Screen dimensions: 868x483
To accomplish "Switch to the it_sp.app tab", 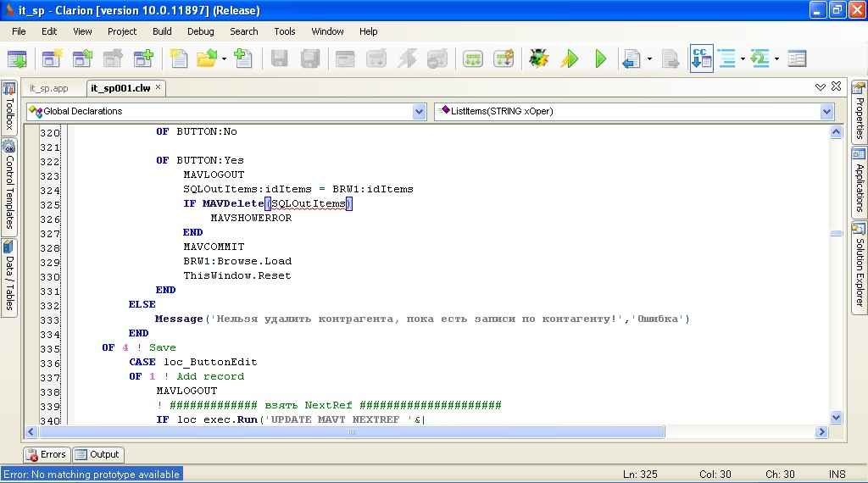I will click(x=48, y=88).
